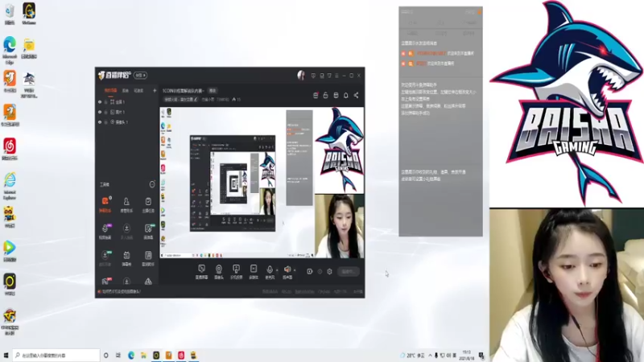Click the start streaming button

(x=349, y=271)
